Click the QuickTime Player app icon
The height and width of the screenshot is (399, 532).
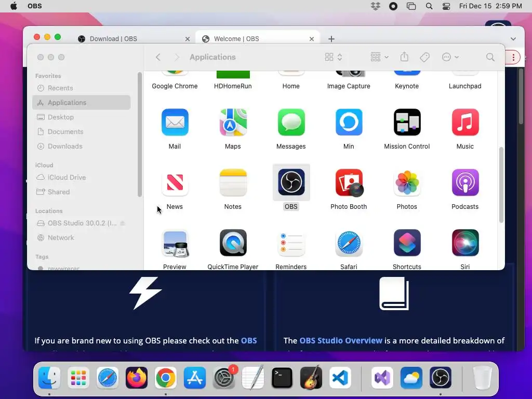(233, 243)
